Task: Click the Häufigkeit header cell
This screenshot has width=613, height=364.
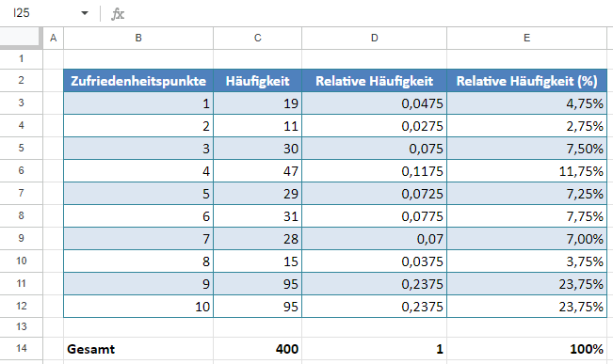Action: point(257,81)
